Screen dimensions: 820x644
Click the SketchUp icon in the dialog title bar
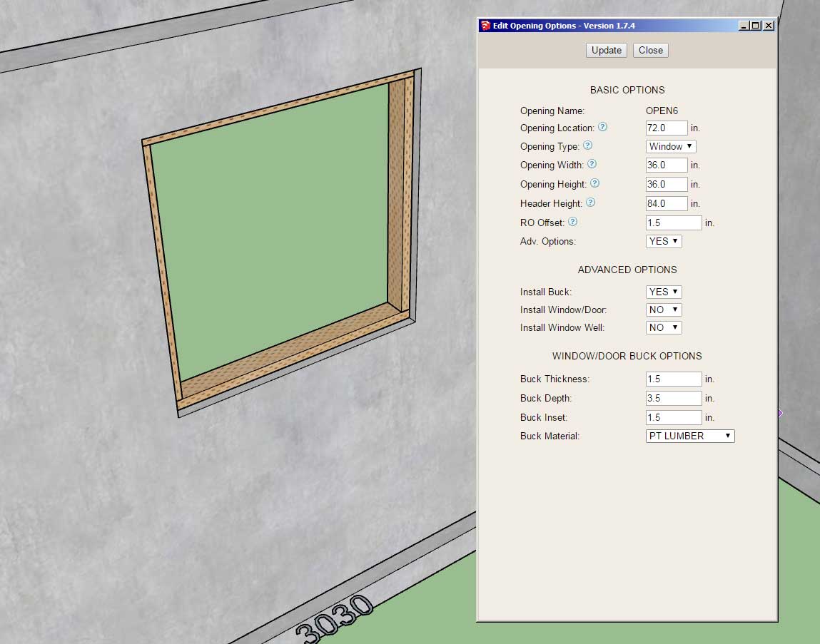coord(485,26)
